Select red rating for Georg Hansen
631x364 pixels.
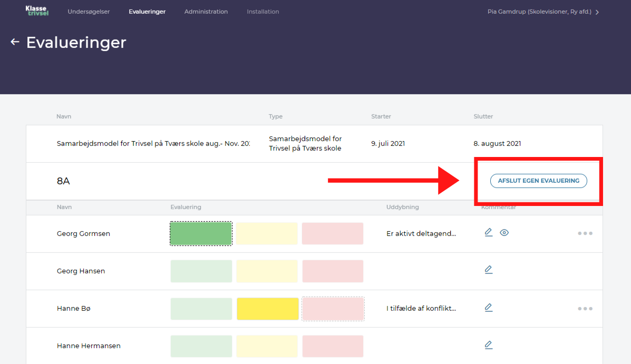[333, 271]
